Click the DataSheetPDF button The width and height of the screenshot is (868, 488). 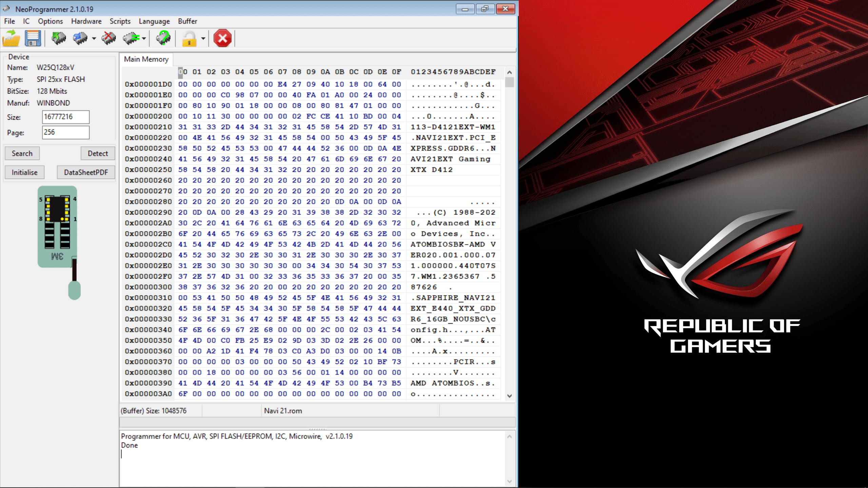(86, 172)
